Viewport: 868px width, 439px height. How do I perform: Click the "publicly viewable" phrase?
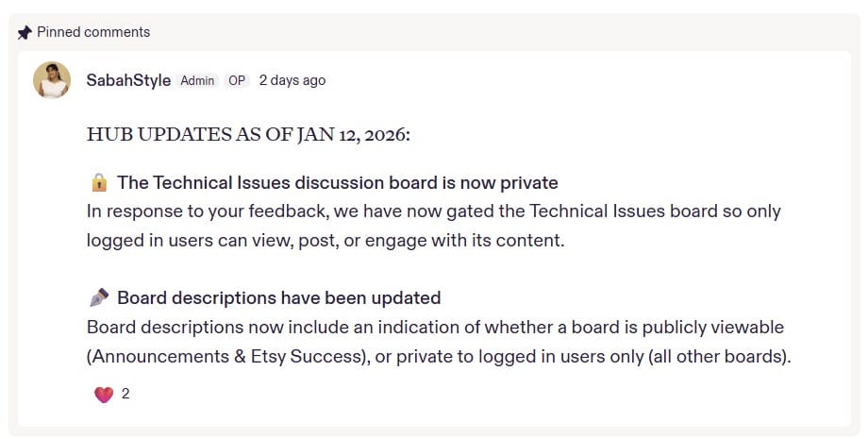[x=718, y=328]
